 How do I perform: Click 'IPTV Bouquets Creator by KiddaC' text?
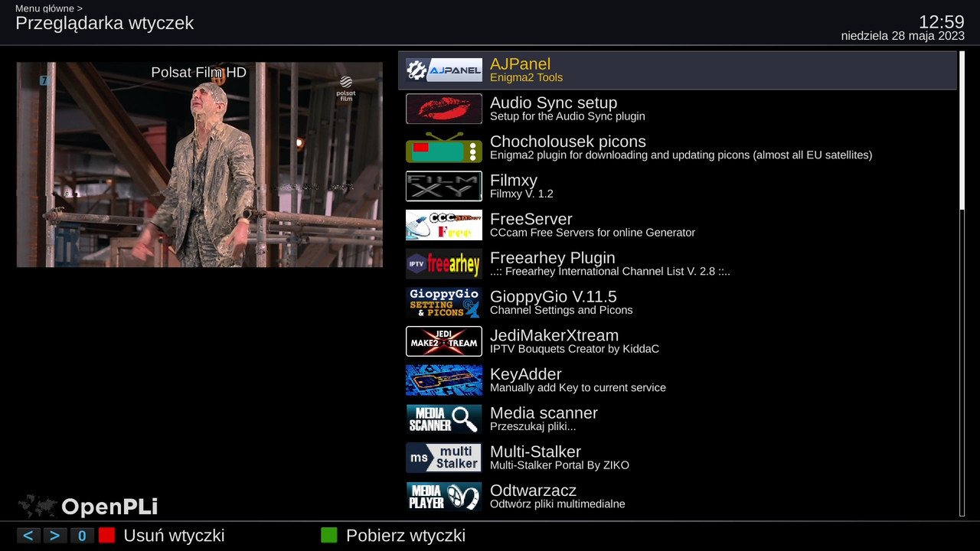(x=574, y=349)
